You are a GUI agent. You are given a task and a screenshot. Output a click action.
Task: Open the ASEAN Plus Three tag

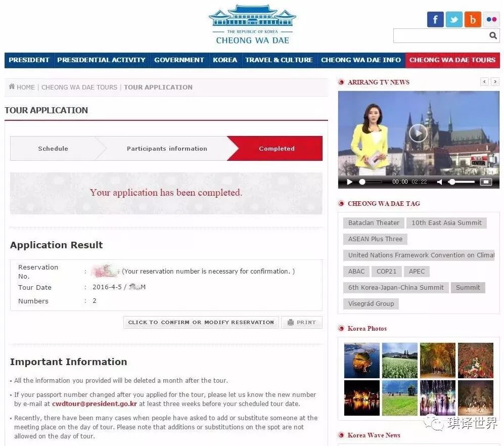click(x=375, y=239)
